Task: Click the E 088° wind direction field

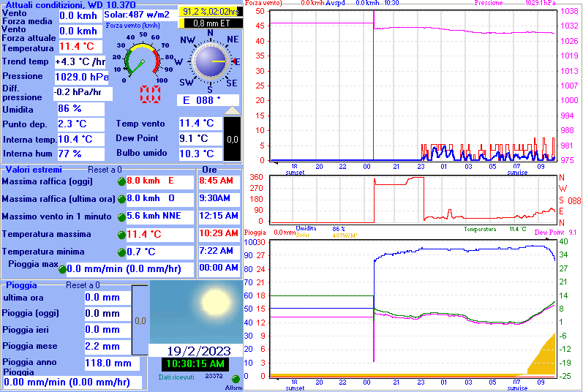Action: (x=208, y=100)
